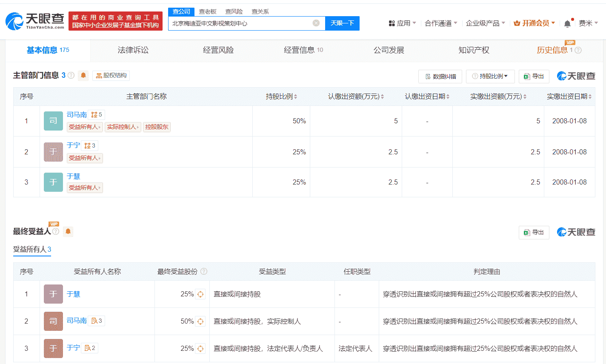606x364 pixels.
Task: Click the 数据纠错 data correction icon button
Action: tap(440, 76)
